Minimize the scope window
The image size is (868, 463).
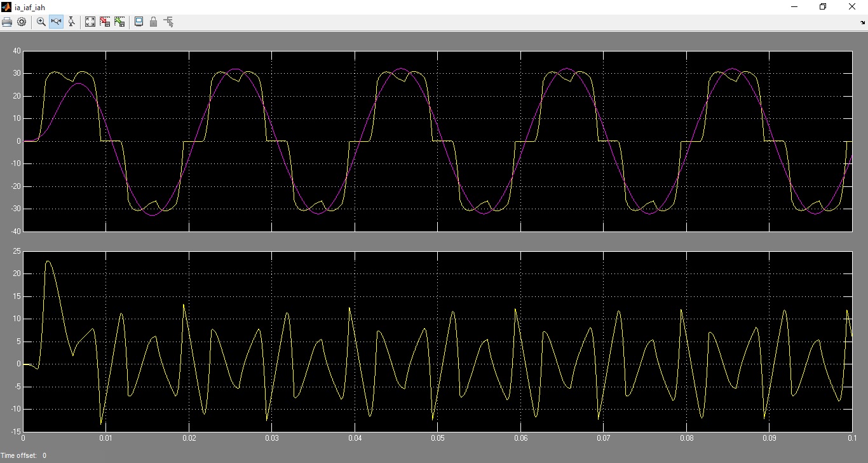click(794, 7)
